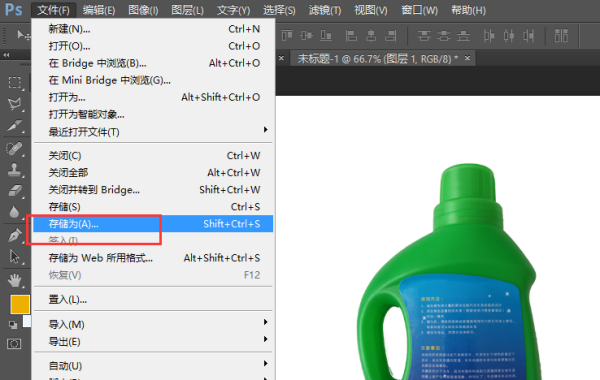The image size is (600, 380).
Task: Toggle Quick Mask mode icon
Action: pos(14,344)
